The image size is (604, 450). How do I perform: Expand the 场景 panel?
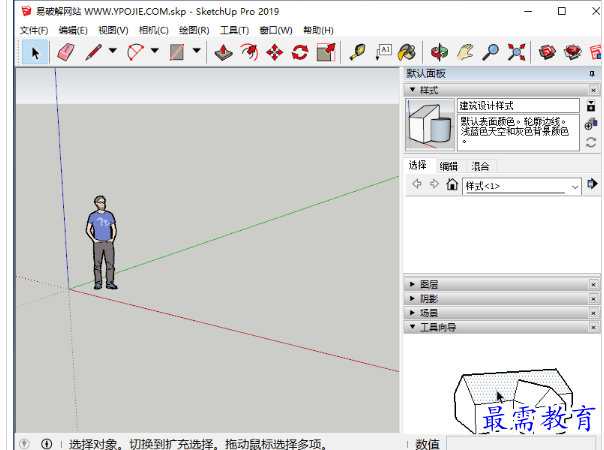413,313
